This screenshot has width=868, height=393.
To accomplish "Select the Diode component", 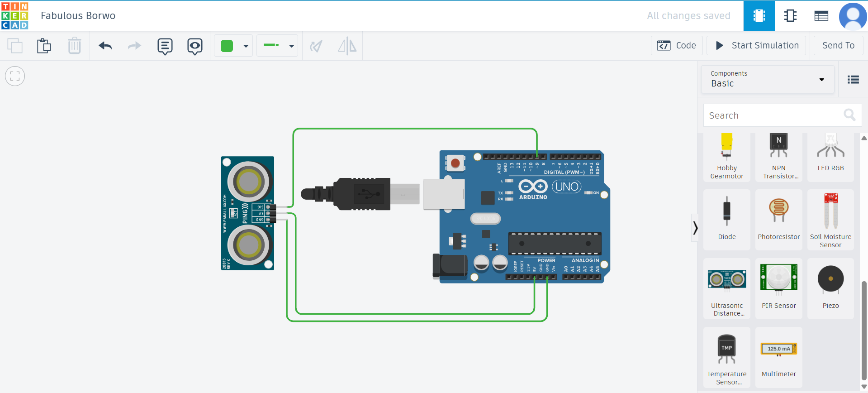I will (x=727, y=220).
